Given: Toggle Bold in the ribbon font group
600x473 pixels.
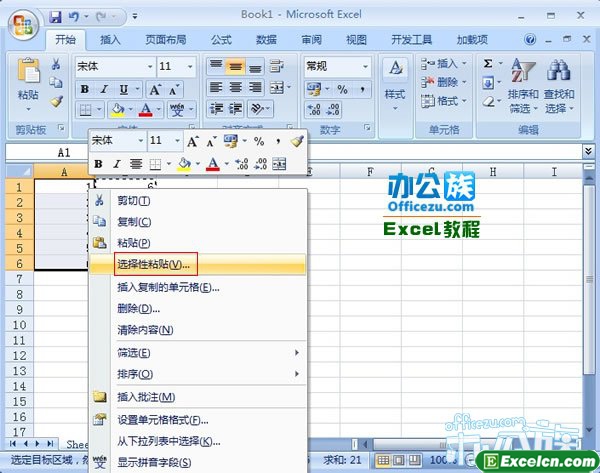Looking at the screenshot, I should tap(85, 90).
